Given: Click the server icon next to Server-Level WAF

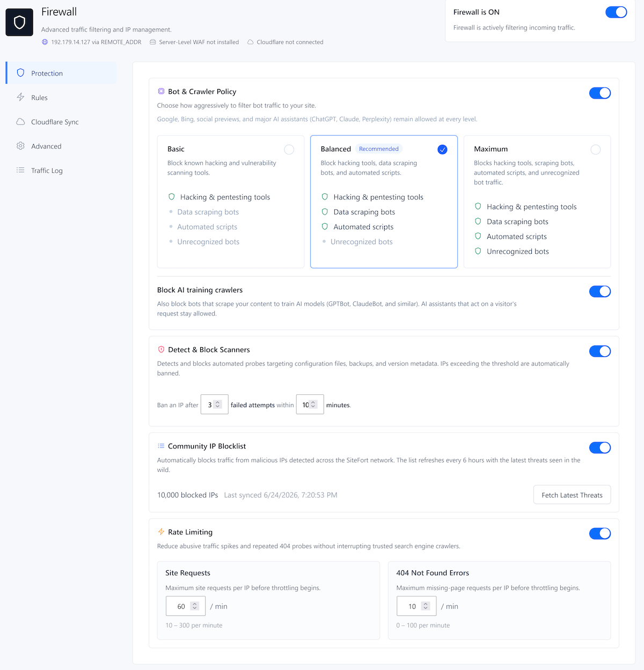Looking at the screenshot, I should tap(153, 42).
